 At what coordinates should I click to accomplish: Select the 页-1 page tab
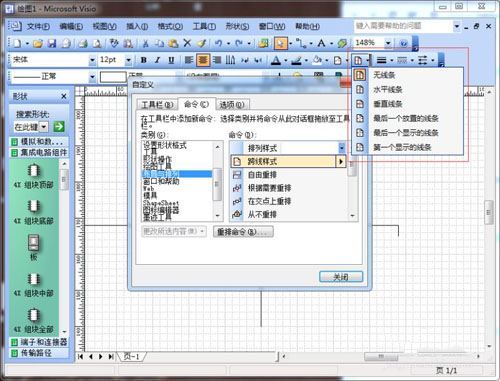pyautogui.click(x=132, y=356)
